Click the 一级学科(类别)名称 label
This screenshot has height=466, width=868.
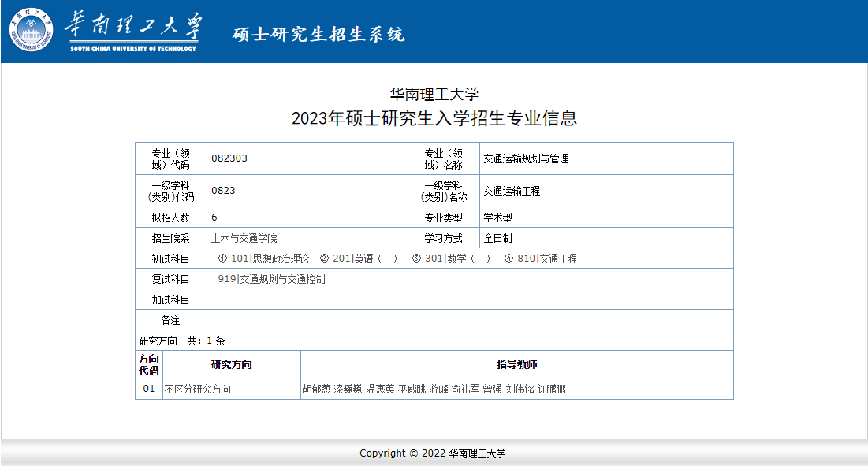[x=443, y=191]
